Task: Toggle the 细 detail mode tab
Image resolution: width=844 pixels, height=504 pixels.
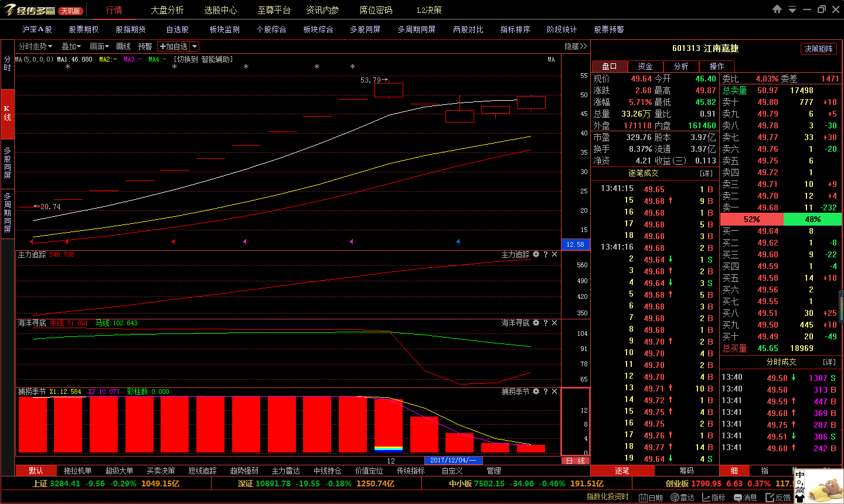Action: (734, 471)
